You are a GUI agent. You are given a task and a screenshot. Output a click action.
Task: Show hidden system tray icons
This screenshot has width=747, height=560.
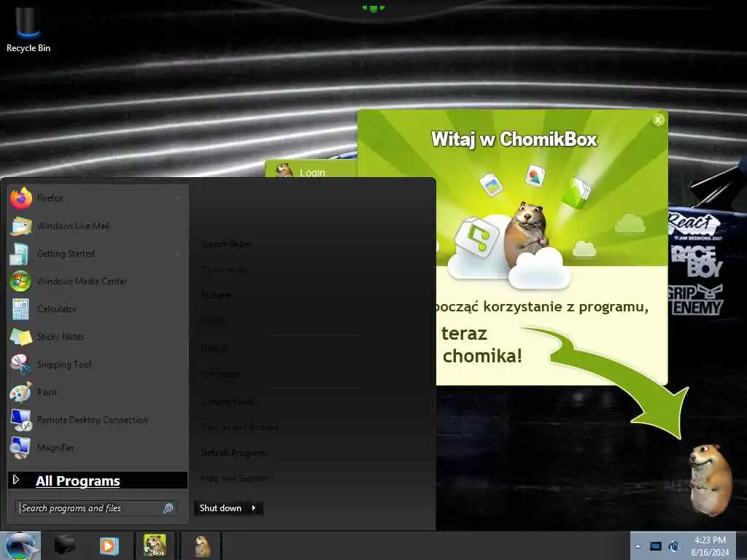[x=638, y=546]
